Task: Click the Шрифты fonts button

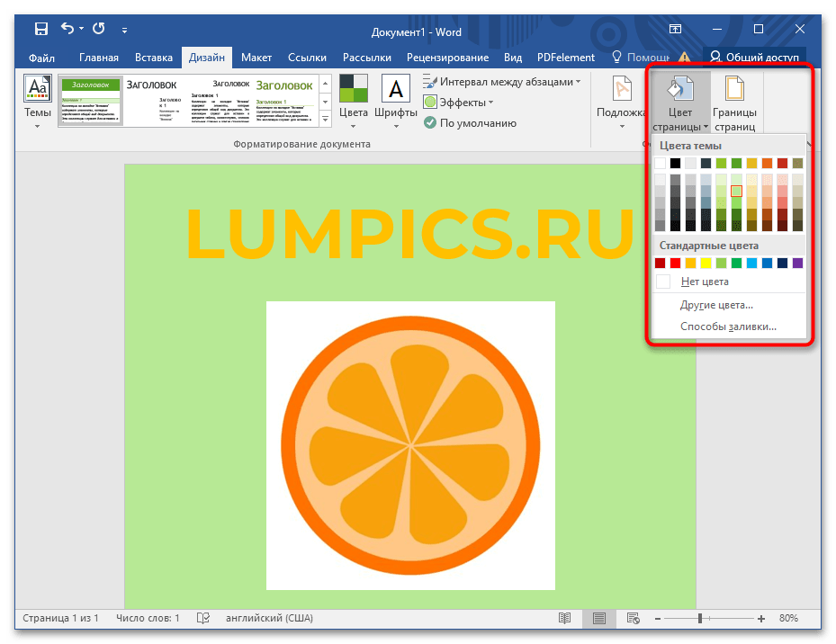Action: (395, 101)
